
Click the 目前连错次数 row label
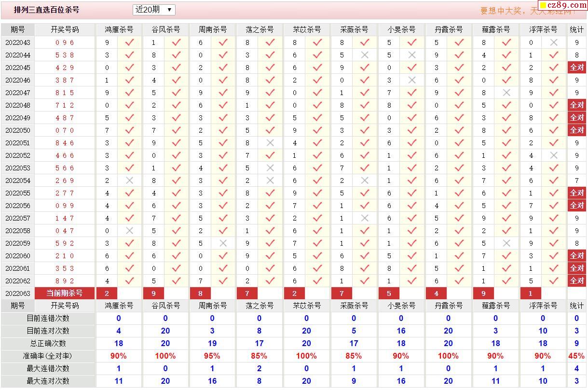click(x=48, y=318)
